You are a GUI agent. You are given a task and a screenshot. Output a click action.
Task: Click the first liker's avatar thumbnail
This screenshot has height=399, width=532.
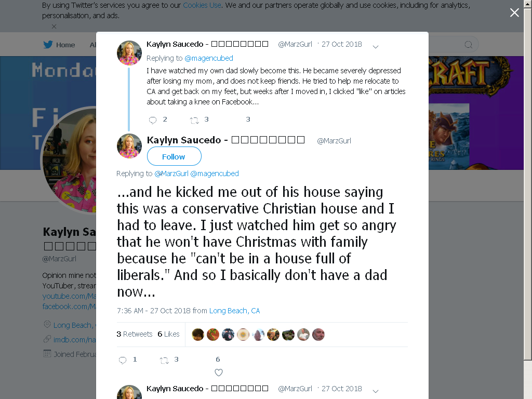coord(198,335)
